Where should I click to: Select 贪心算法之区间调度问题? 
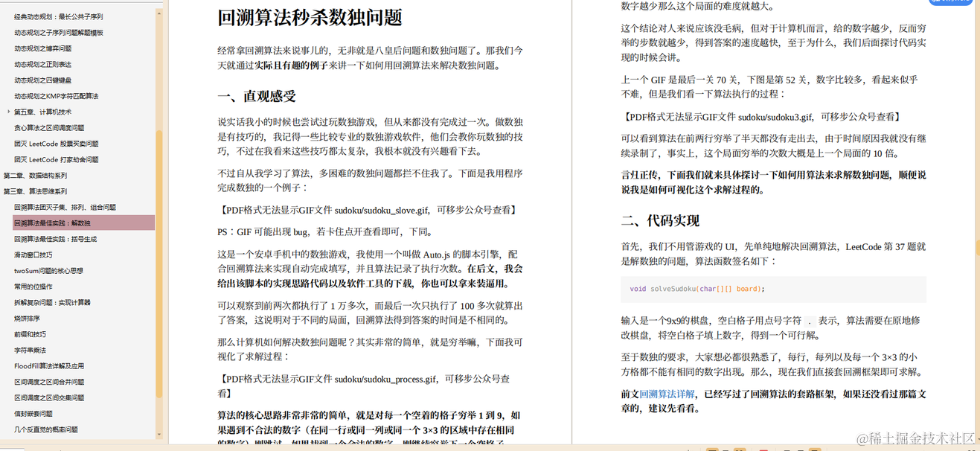(x=48, y=127)
